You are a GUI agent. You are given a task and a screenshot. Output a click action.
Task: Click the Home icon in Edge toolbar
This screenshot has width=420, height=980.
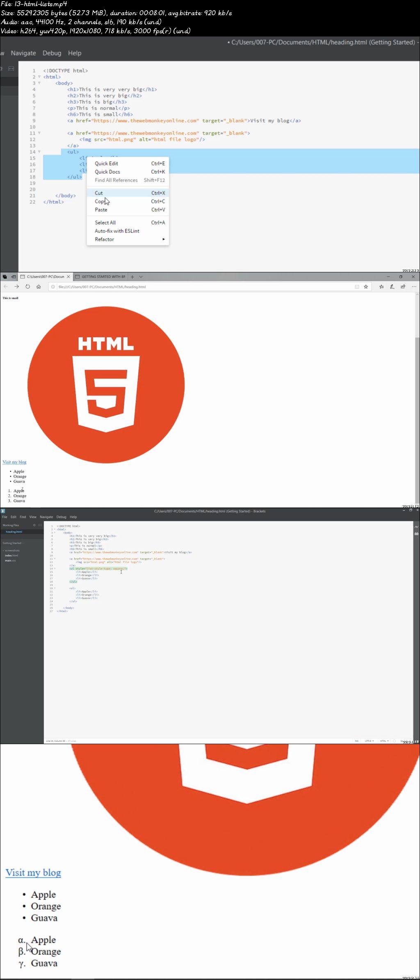tap(39, 287)
